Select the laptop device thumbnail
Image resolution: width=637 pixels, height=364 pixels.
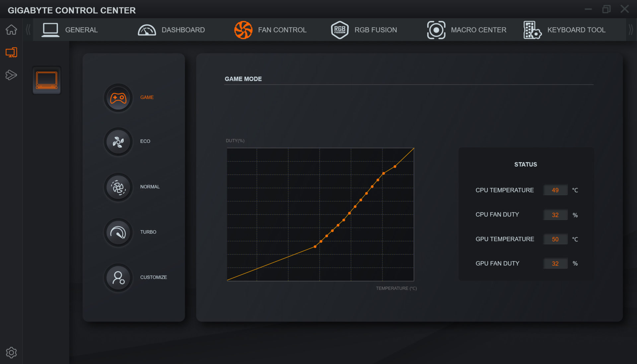(x=47, y=80)
